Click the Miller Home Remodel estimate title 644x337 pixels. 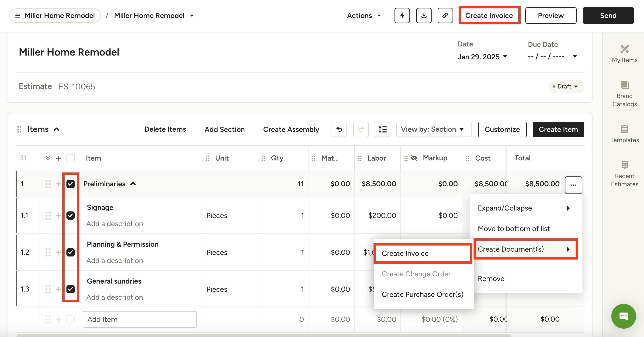click(x=69, y=52)
